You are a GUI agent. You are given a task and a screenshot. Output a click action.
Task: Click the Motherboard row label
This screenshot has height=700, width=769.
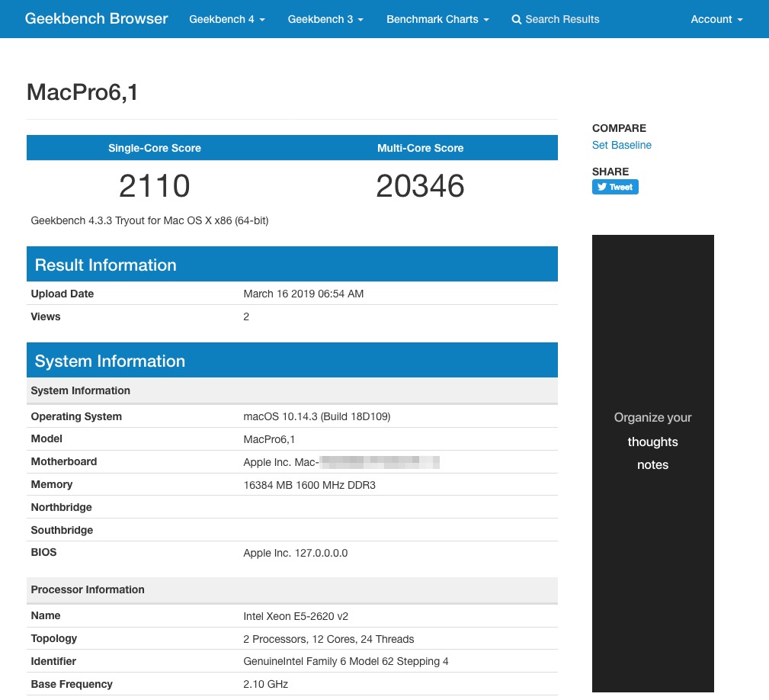[64, 461]
